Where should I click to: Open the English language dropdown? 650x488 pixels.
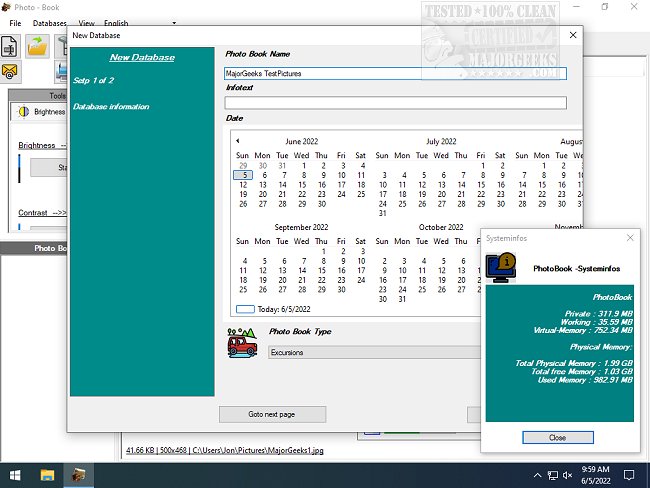click(x=140, y=23)
